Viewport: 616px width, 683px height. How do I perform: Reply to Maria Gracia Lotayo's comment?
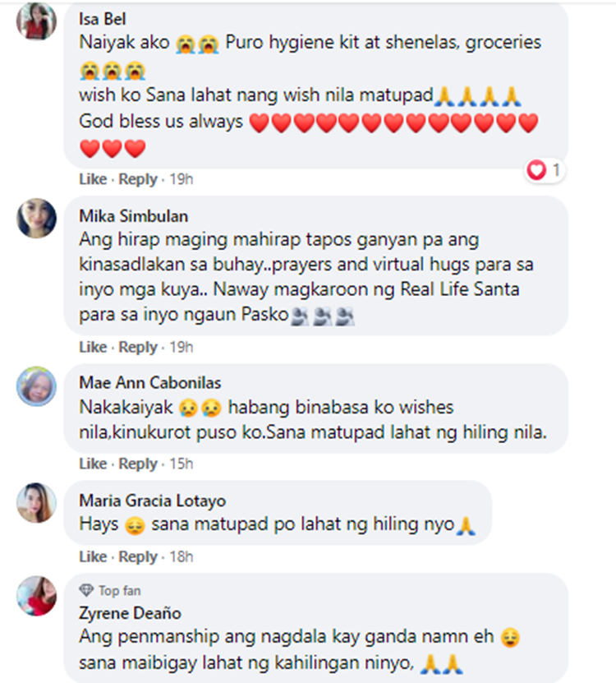tap(138, 556)
